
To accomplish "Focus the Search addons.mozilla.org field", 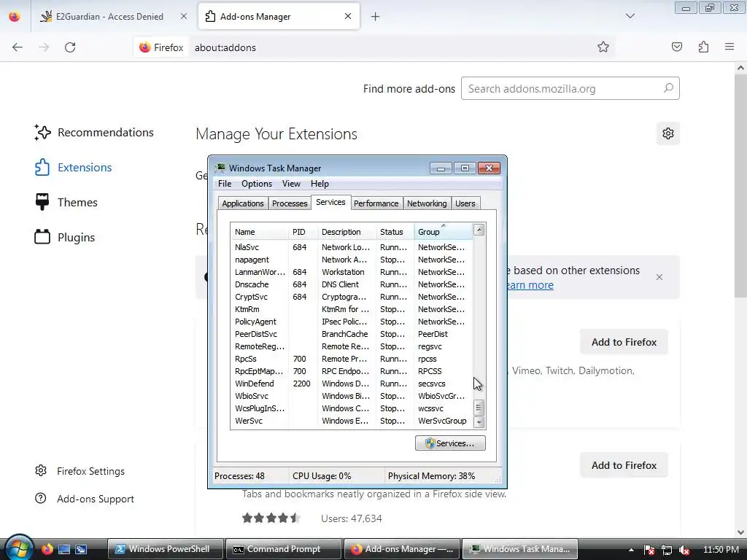I will pos(570,88).
